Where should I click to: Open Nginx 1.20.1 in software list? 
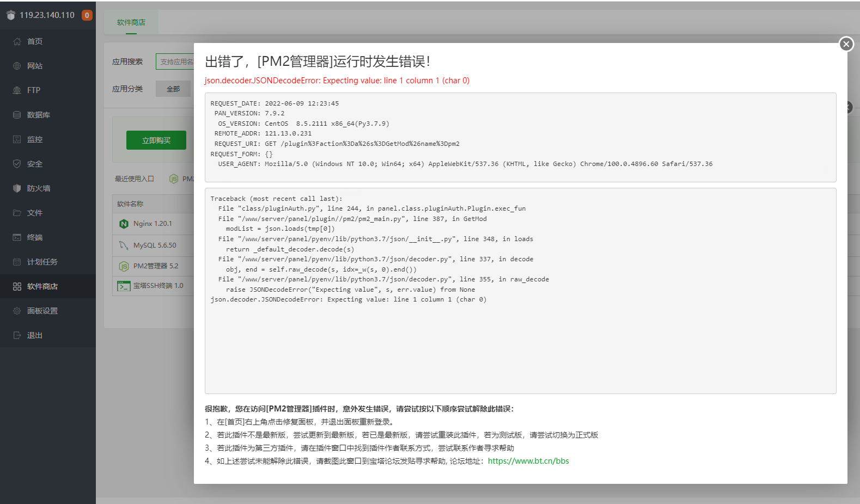coord(153,224)
